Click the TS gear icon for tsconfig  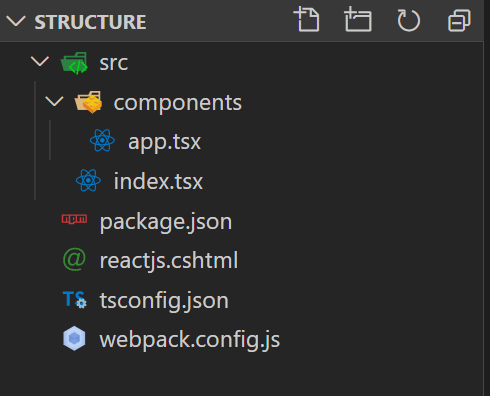click(x=75, y=299)
